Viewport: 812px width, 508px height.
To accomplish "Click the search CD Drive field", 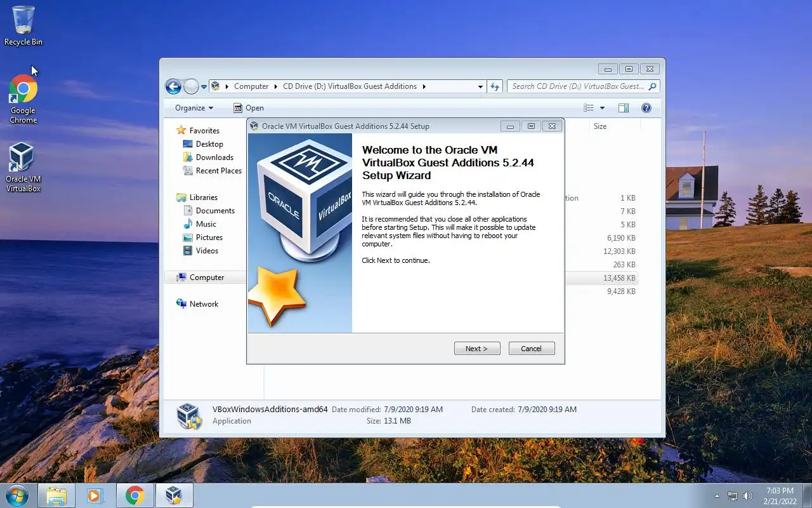I will coord(583,86).
